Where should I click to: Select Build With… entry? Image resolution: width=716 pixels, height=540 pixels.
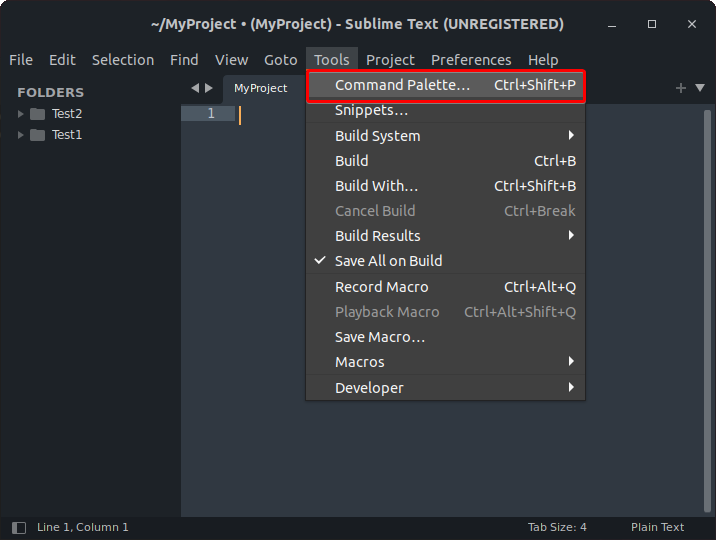coord(445,186)
